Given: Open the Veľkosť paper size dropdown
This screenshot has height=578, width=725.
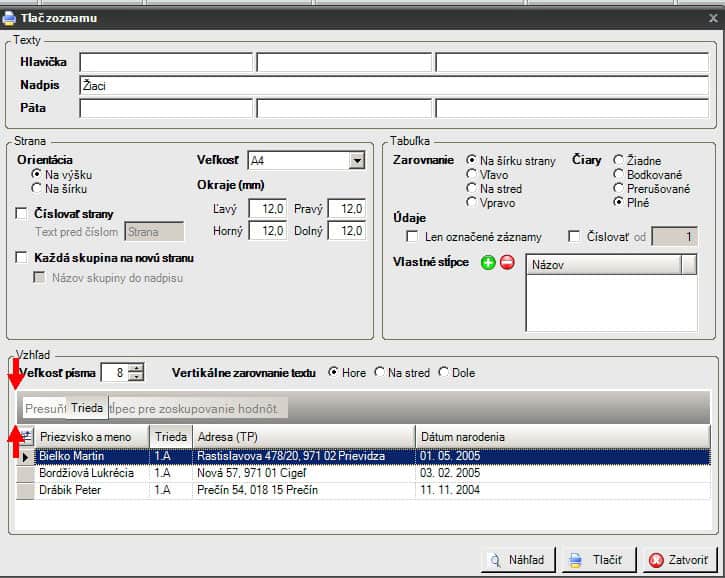Looking at the screenshot, I should pos(356,161).
